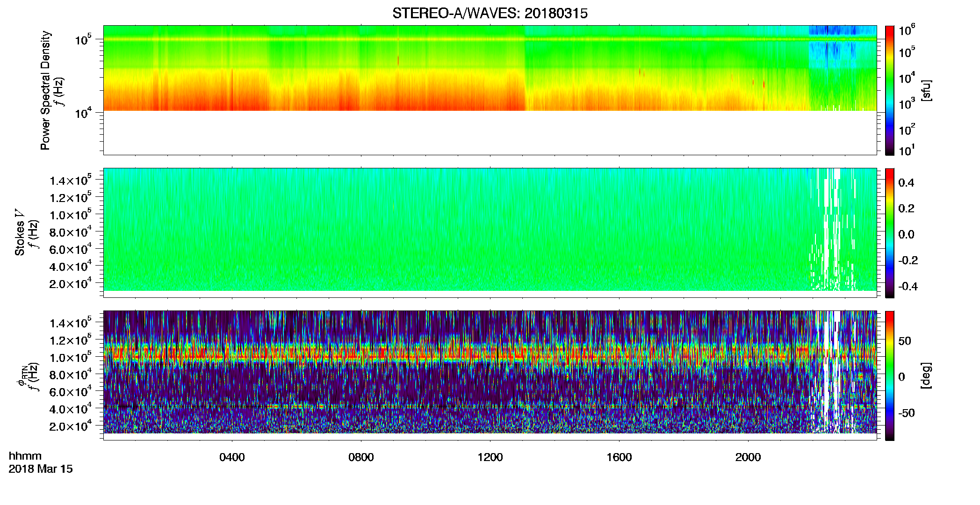The height and width of the screenshot is (505, 980).
Task: Click the 1600 time axis label
Action: click(x=619, y=457)
